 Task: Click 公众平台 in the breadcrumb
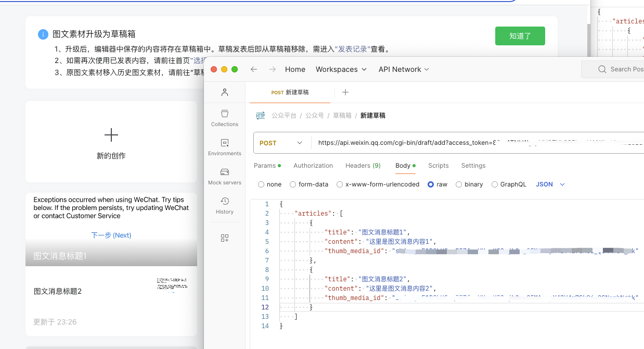point(284,116)
